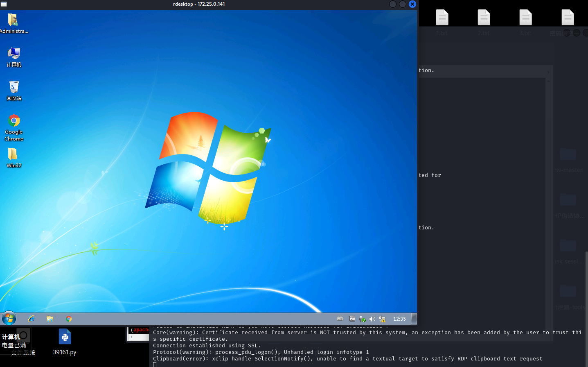
Task: Click the 'Core(warning): Certificate received' terminal line
Action: [367, 336]
